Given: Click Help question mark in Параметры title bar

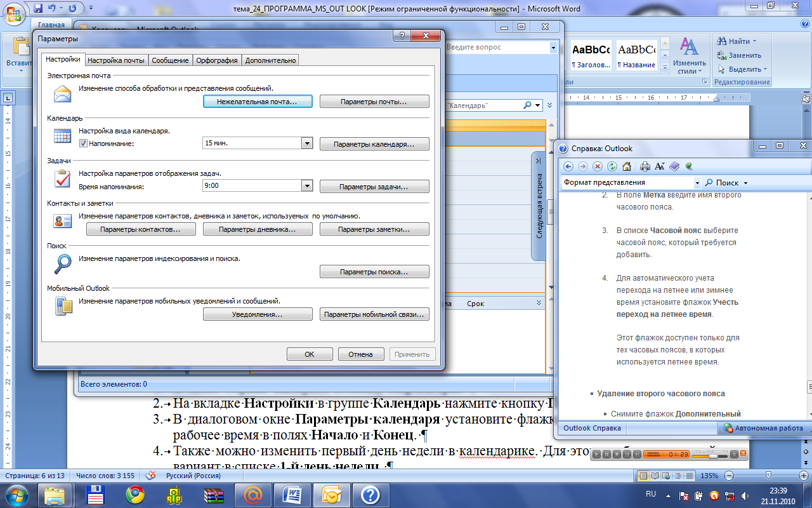Looking at the screenshot, I should [402, 37].
